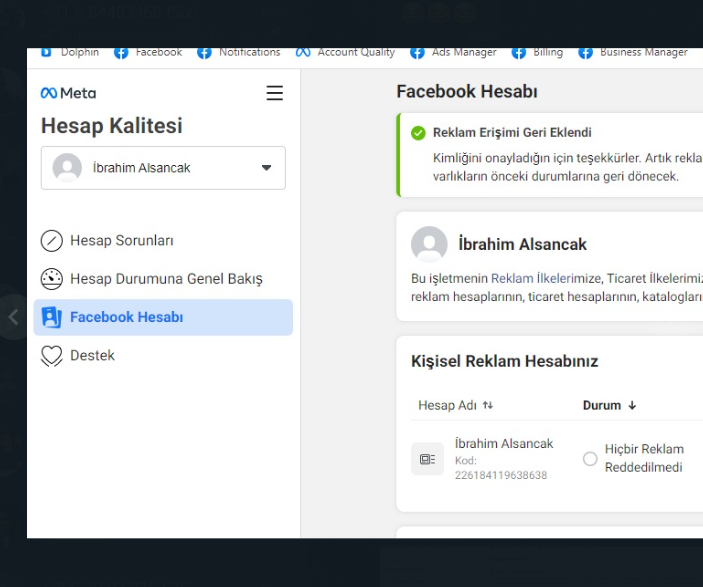Open the Notifications bookmark

click(239, 52)
